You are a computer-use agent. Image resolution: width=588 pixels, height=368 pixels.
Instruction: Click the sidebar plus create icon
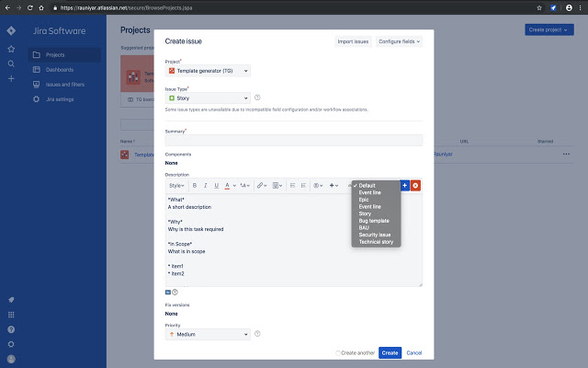pyautogui.click(x=11, y=78)
